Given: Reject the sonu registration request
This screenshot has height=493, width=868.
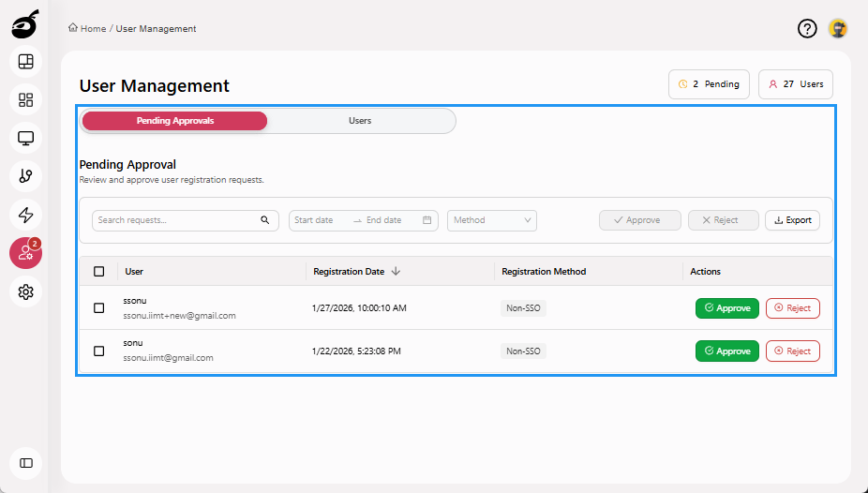Looking at the screenshot, I should click(x=792, y=351).
